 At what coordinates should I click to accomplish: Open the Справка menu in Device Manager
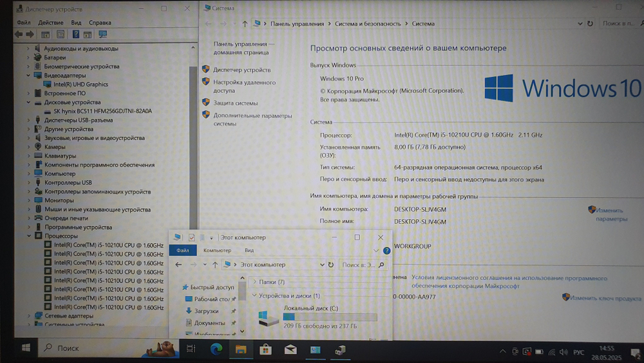click(100, 23)
